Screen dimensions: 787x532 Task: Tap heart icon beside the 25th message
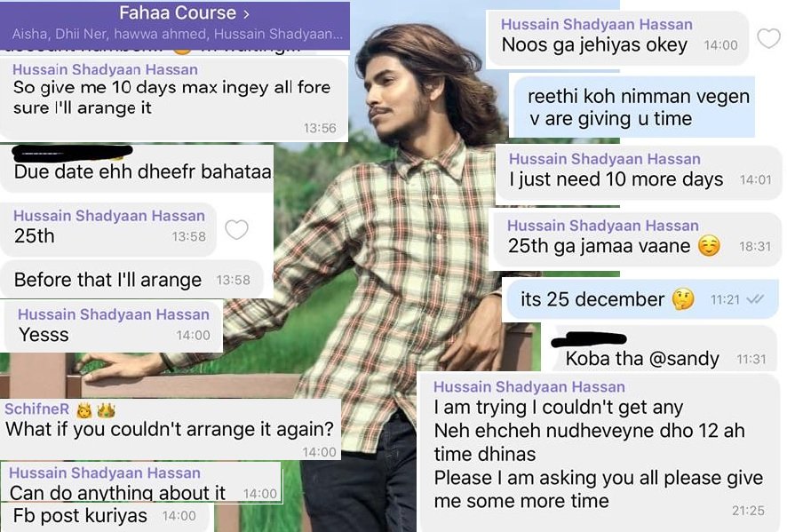click(236, 230)
